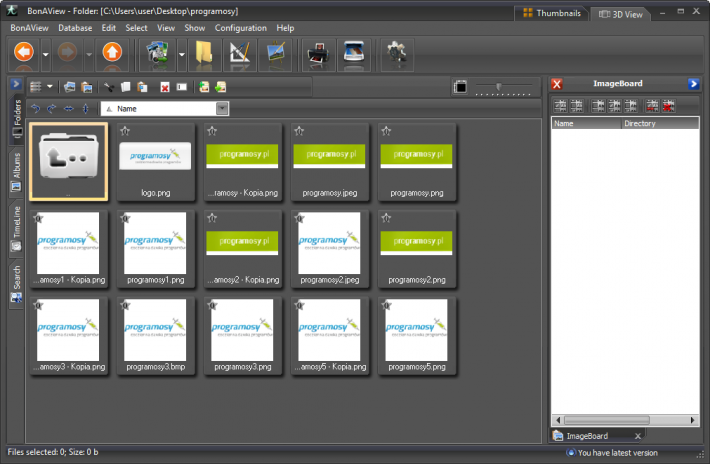
Task: Toggle the star on logo.png
Action: (x=125, y=131)
